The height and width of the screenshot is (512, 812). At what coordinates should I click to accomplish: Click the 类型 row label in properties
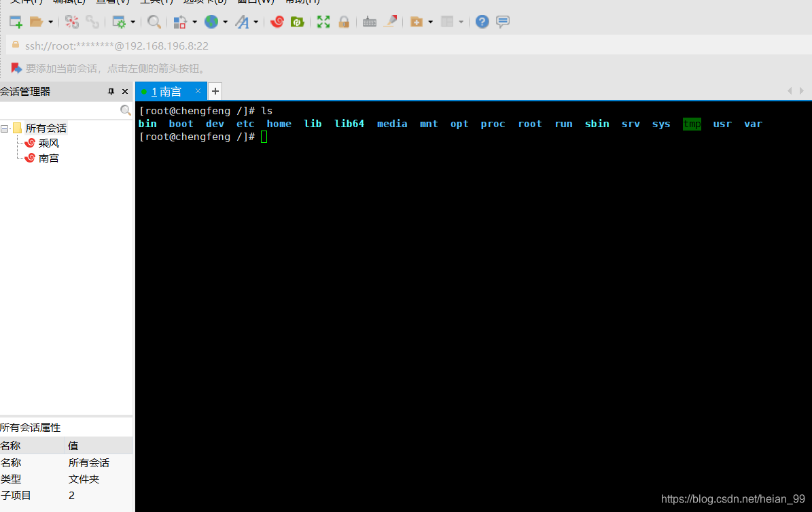pos(11,479)
